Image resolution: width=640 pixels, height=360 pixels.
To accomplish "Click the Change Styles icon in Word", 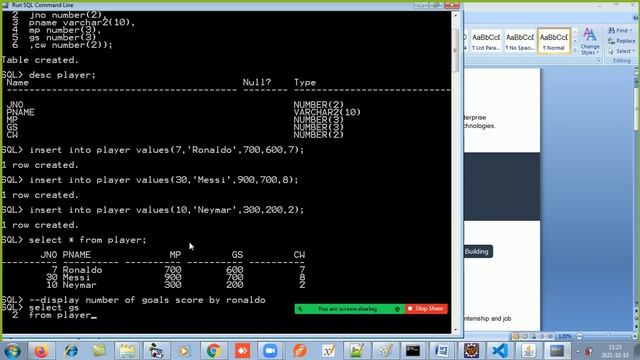I will pos(589,41).
